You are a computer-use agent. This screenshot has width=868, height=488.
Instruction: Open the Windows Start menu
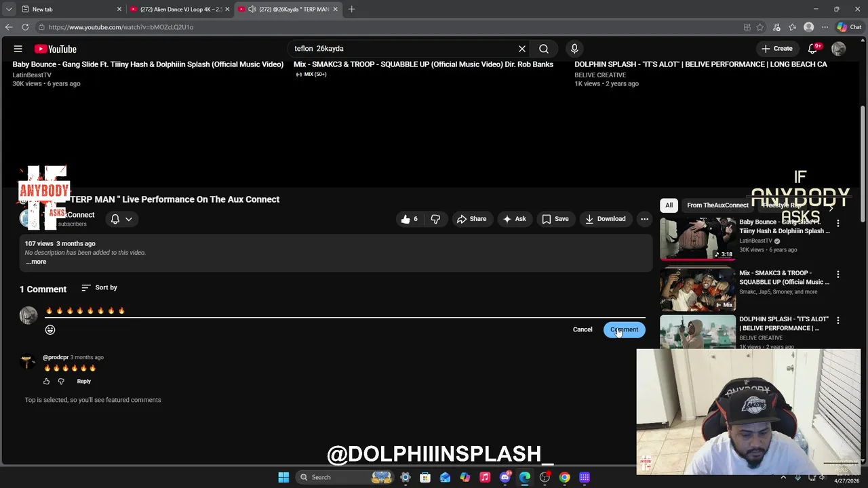click(x=283, y=477)
